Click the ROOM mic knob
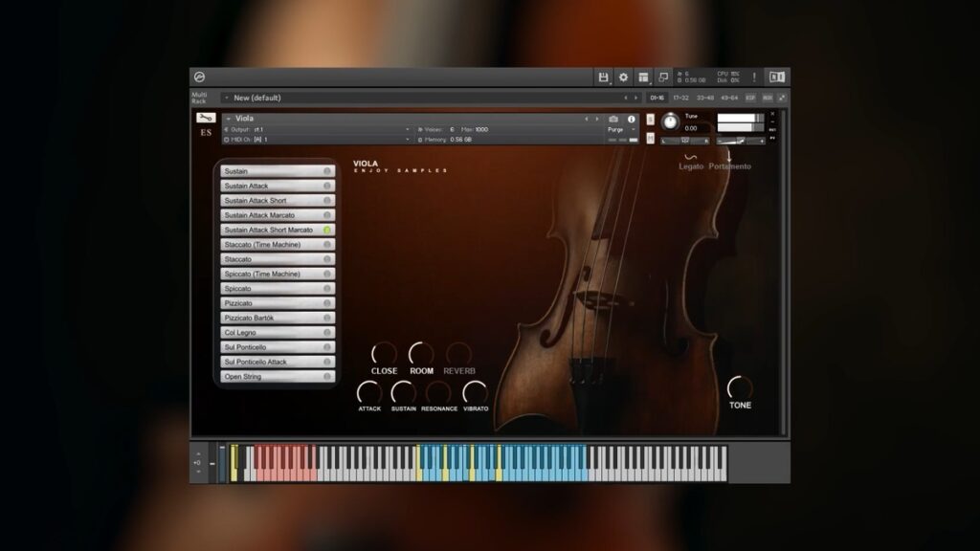This screenshot has height=551, width=980. coord(421,354)
